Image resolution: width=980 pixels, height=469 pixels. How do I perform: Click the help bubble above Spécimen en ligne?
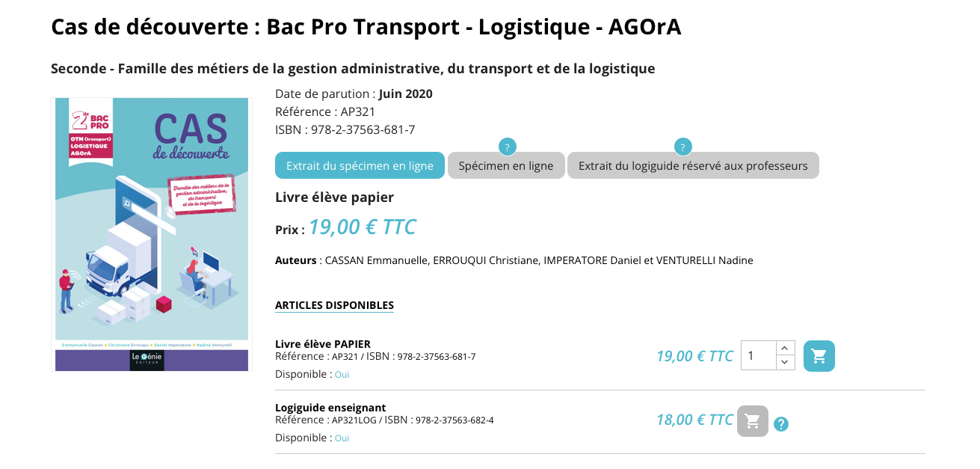click(507, 147)
